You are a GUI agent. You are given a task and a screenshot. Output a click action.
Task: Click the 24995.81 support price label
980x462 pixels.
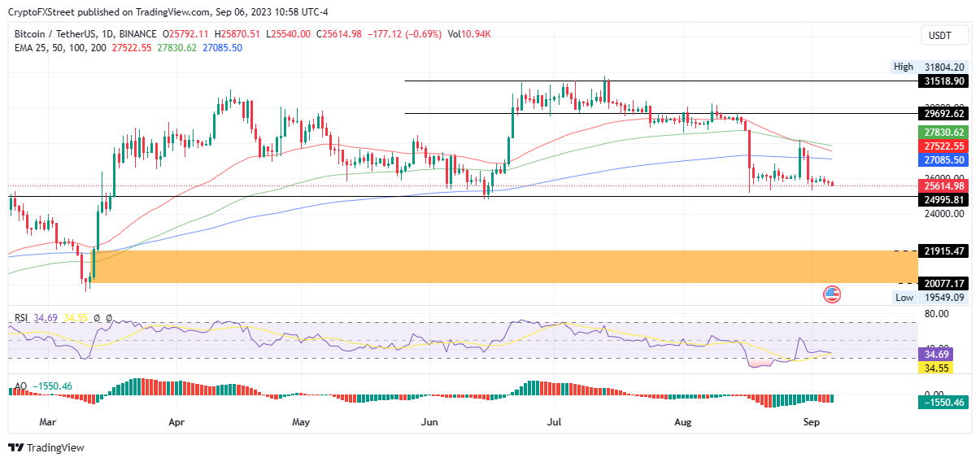943,199
